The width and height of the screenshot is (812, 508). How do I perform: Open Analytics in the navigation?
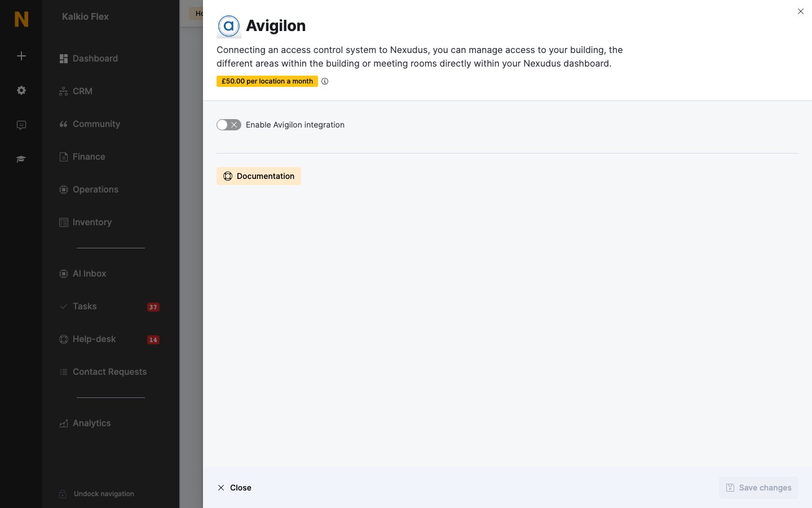coord(85,423)
